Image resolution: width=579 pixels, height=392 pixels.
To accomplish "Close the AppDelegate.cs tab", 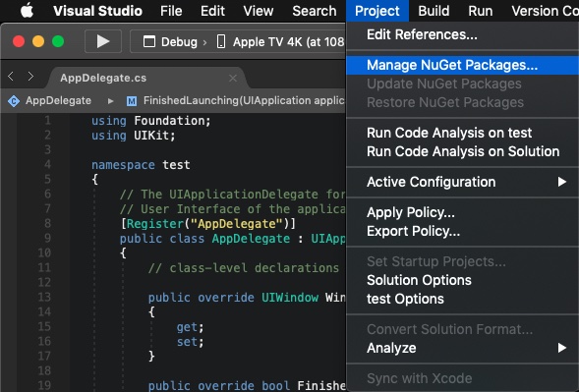I will pos(233,79).
